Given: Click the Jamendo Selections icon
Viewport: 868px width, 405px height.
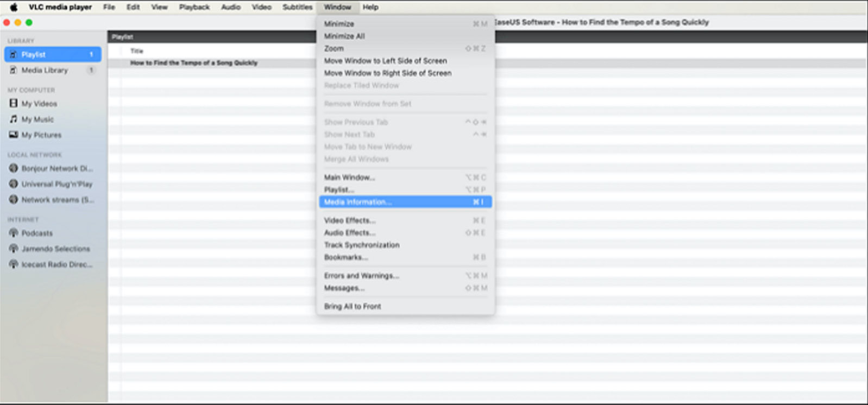Looking at the screenshot, I should point(14,249).
